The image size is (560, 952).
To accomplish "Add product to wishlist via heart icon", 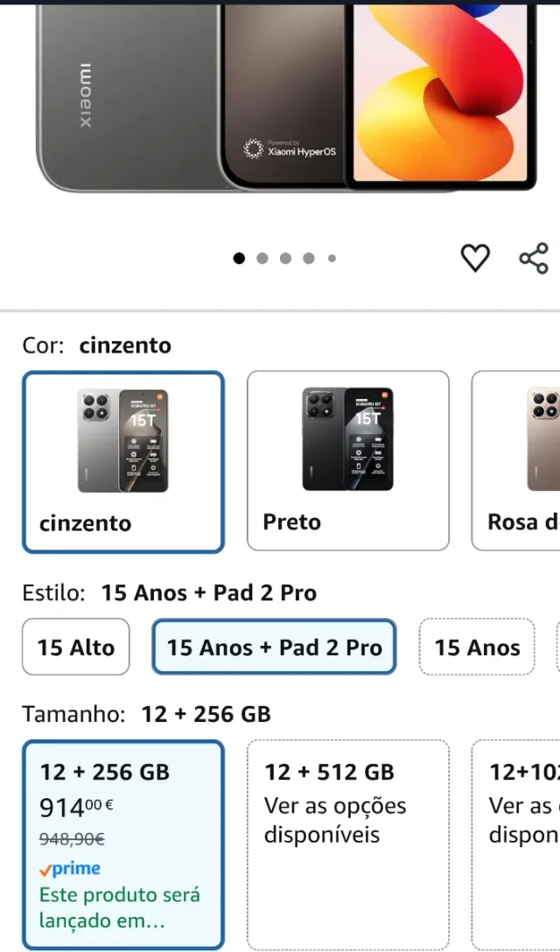I will [475, 258].
